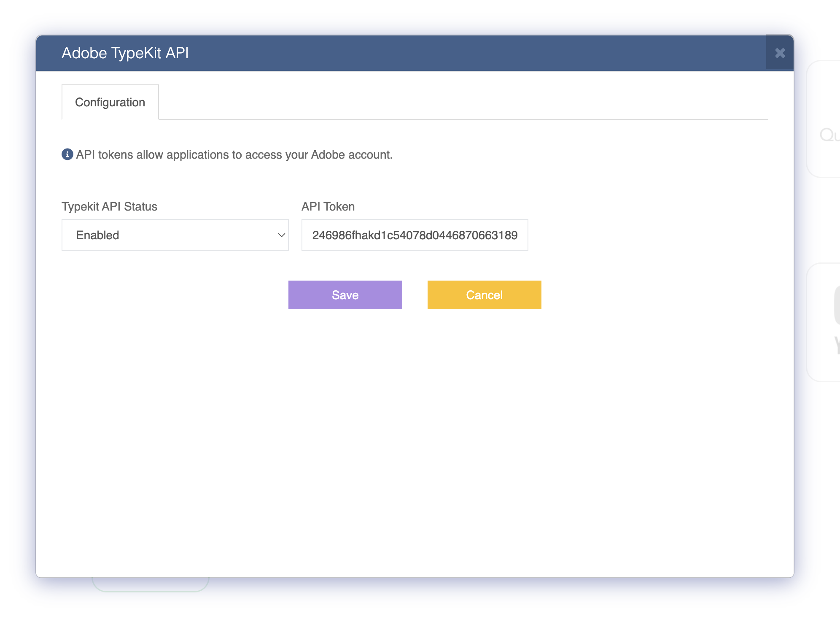Image resolution: width=840 pixels, height=627 pixels.
Task: Click the API tokens description text
Action: [234, 155]
